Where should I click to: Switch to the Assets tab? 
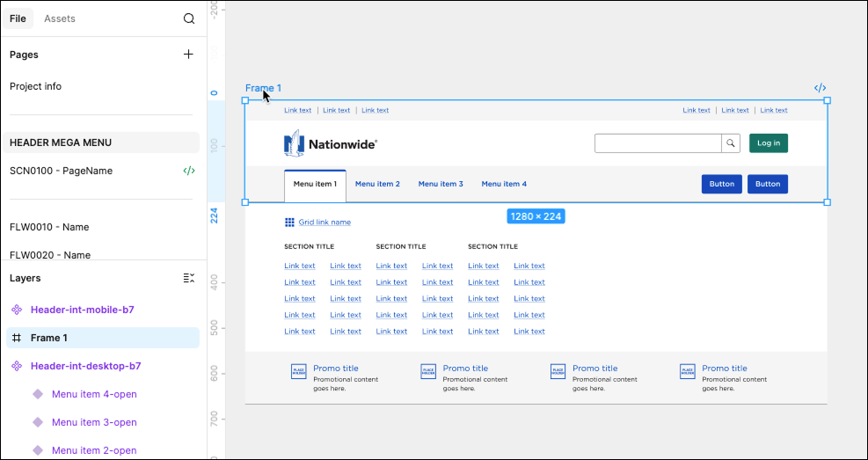(60, 18)
